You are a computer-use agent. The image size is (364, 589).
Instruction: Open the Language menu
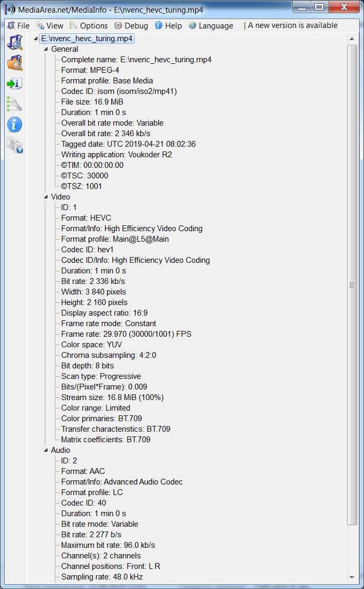(210, 25)
